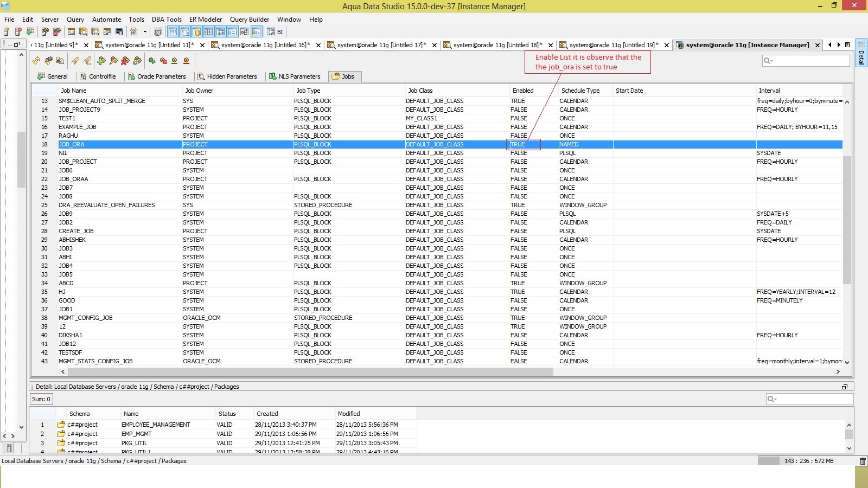Switch to the Controlfile tab
The image size is (868, 488).
[x=98, y=76]
